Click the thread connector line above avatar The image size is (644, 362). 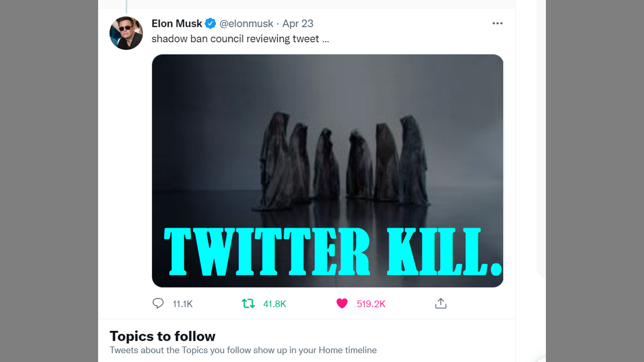[x=126, y=6]
